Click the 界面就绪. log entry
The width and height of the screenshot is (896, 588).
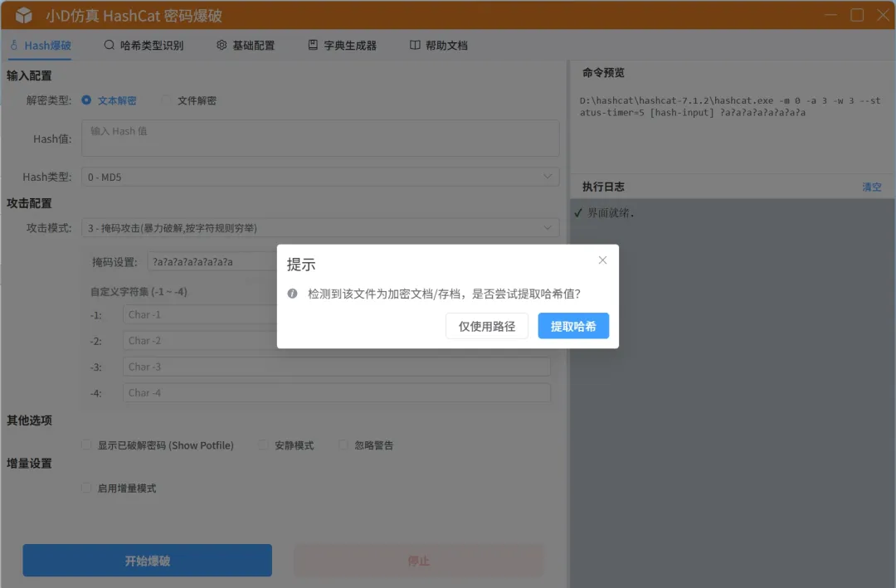(x=611, y=213)
